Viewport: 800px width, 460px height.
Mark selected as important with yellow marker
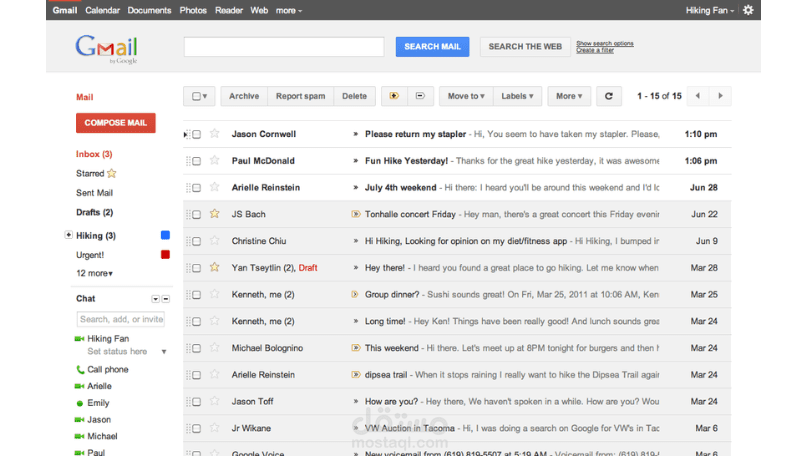394,96
